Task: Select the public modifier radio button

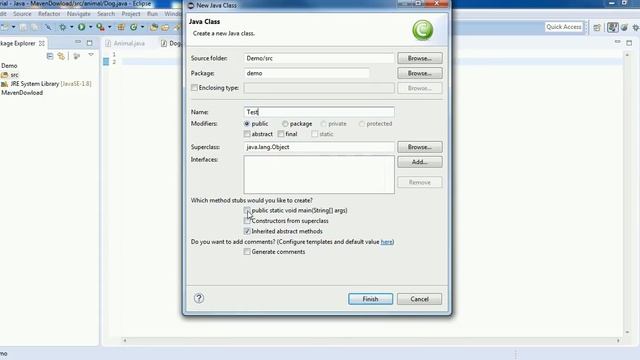Action: 247,123
